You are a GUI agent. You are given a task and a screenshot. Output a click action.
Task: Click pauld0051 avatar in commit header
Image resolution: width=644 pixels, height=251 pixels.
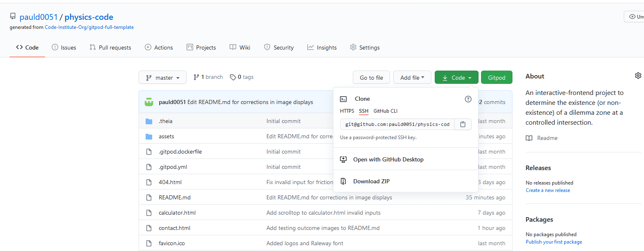149,102
